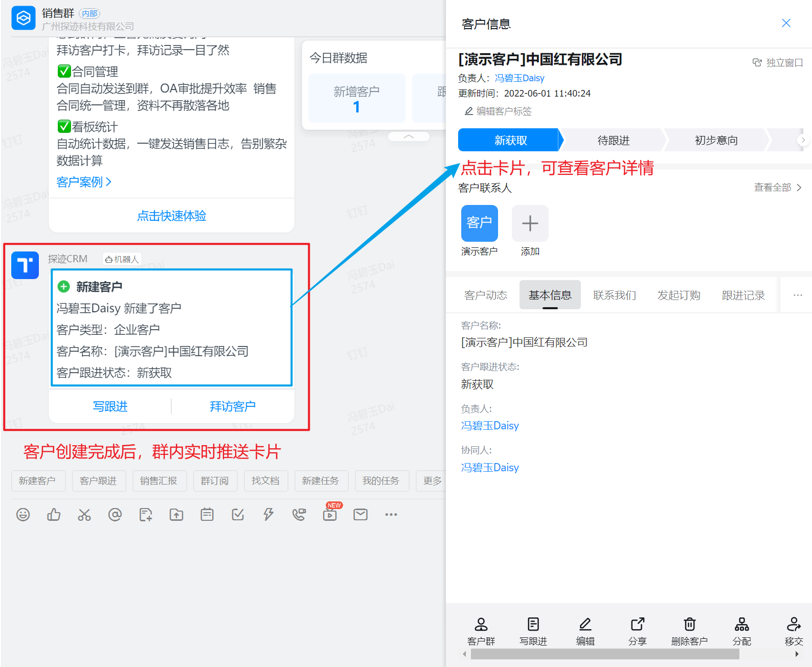Viewport: 812px width, 667px height.
Task: Show next stages with right chevron
Action: [x=803, y=140]
